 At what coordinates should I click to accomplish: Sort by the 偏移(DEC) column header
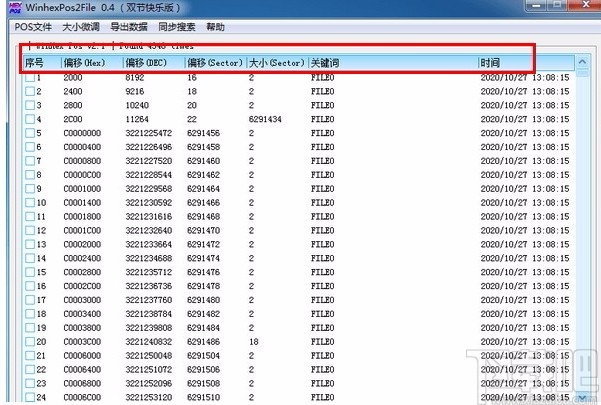(154, 63)
